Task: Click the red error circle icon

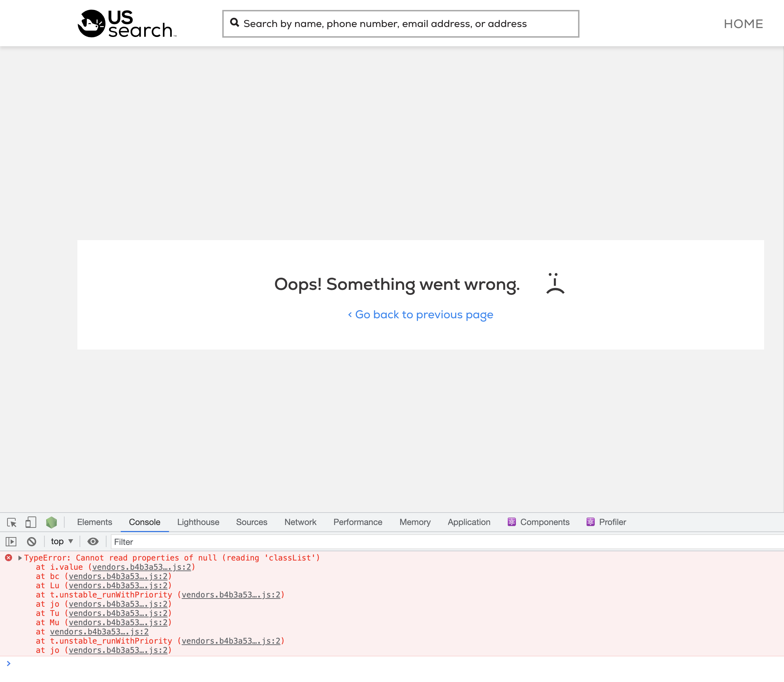Action: tap(9, 558)
